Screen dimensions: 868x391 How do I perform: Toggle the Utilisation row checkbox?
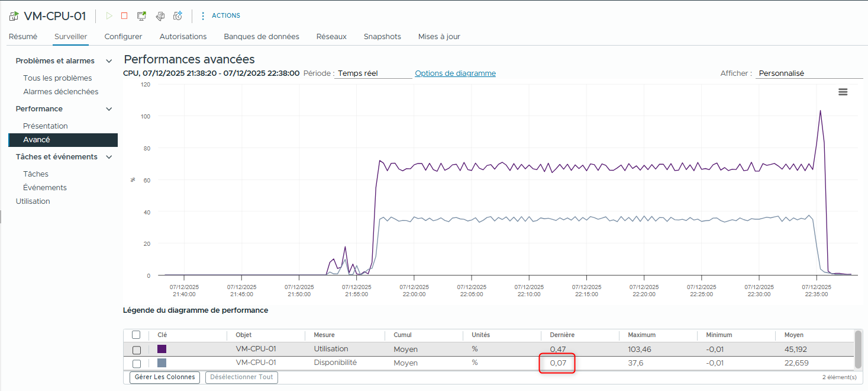pyautogui.click(x=137, y=350)
